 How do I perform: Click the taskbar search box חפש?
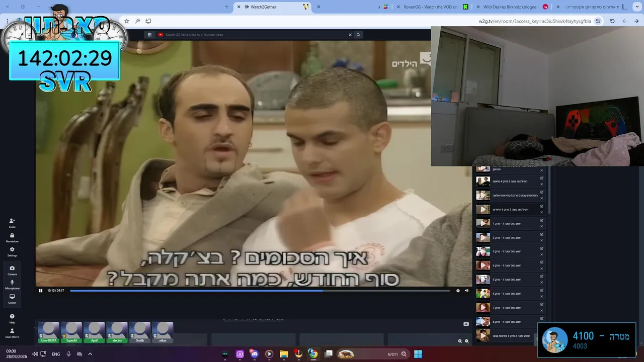373,354
